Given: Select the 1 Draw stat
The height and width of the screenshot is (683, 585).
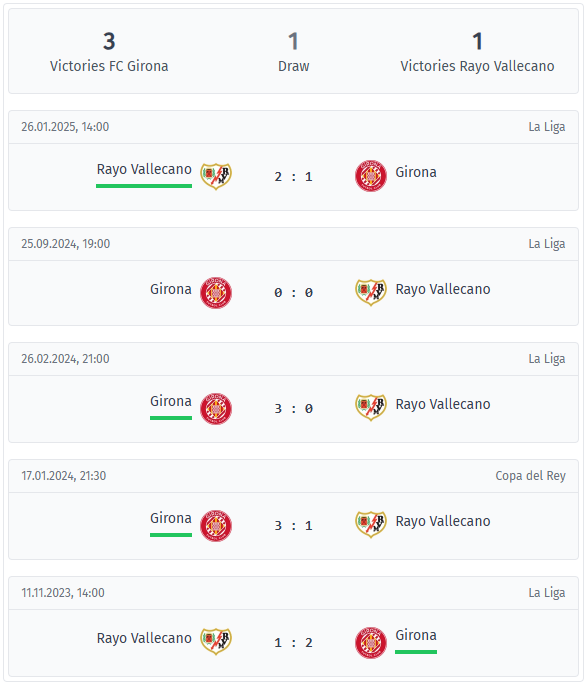Looking at the screenshot, I should pyautogui.click(x=294, y=52).
